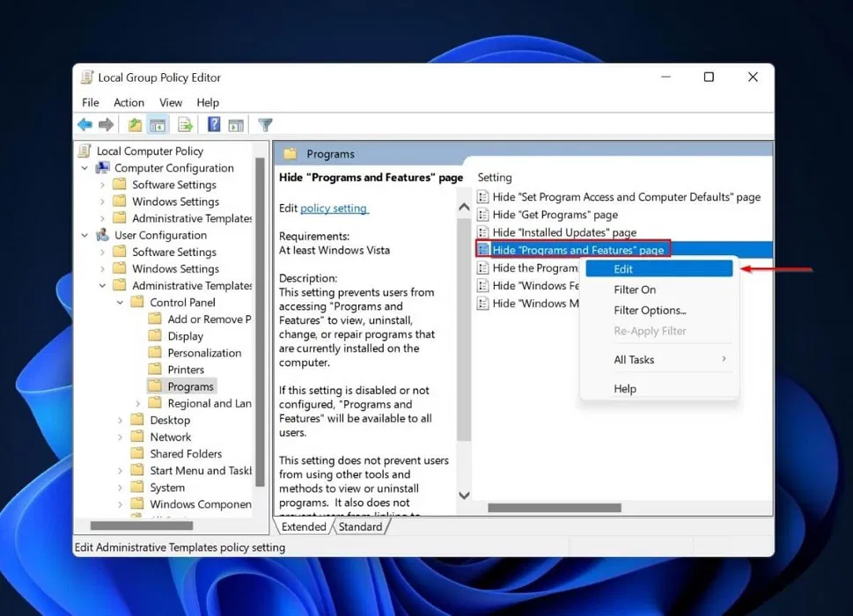Collapse the User Configuration tree node

tap(85, 236)
